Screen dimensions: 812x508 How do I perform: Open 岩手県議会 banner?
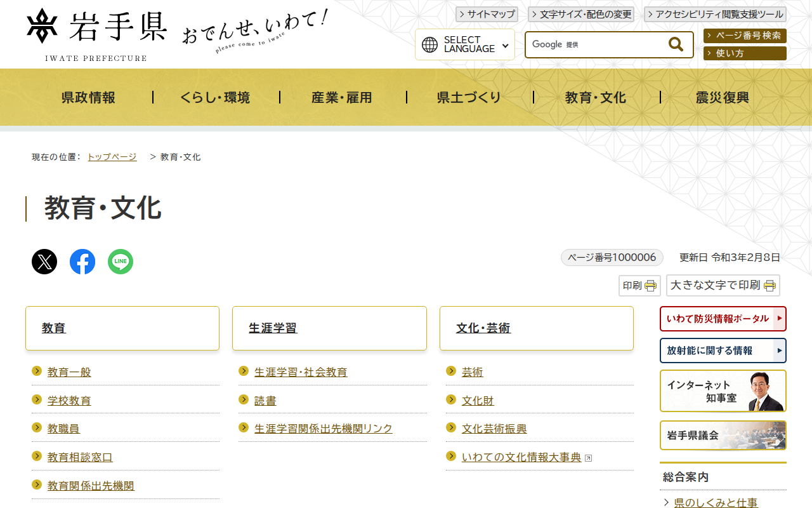tap(723, 436)
